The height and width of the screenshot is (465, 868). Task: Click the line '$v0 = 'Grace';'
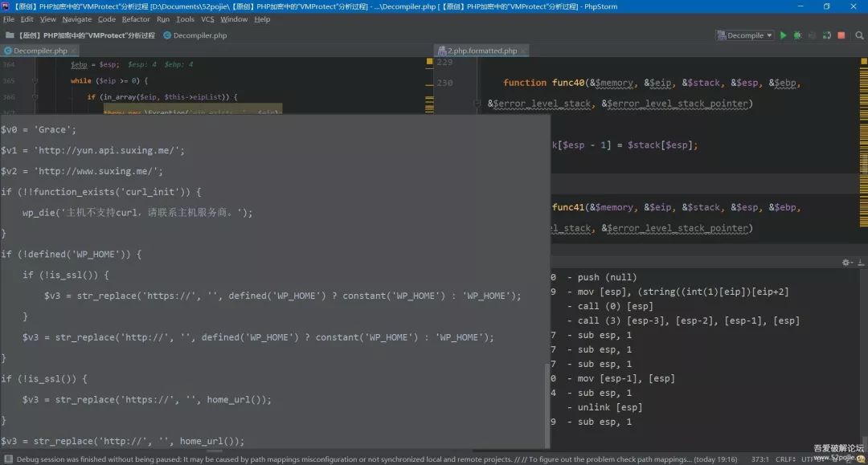pyautogui.click(x=39, y=129)
